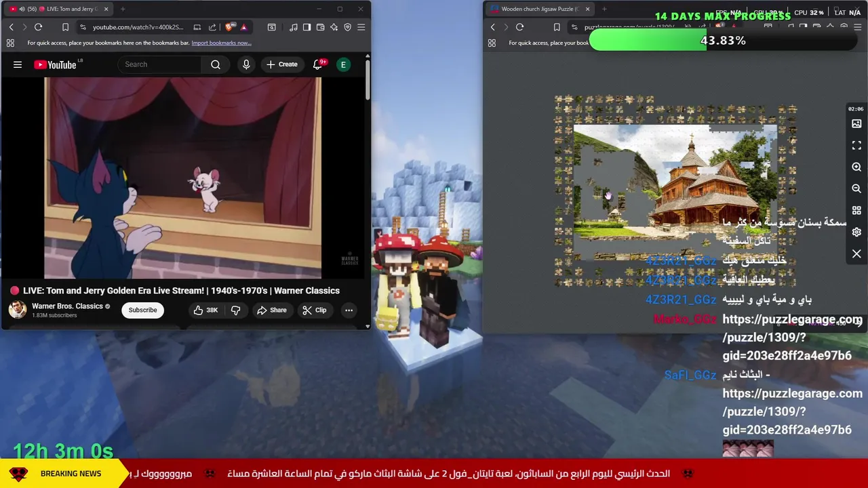Open the tab search icon in YouTube window toolbar

point(271,27)
